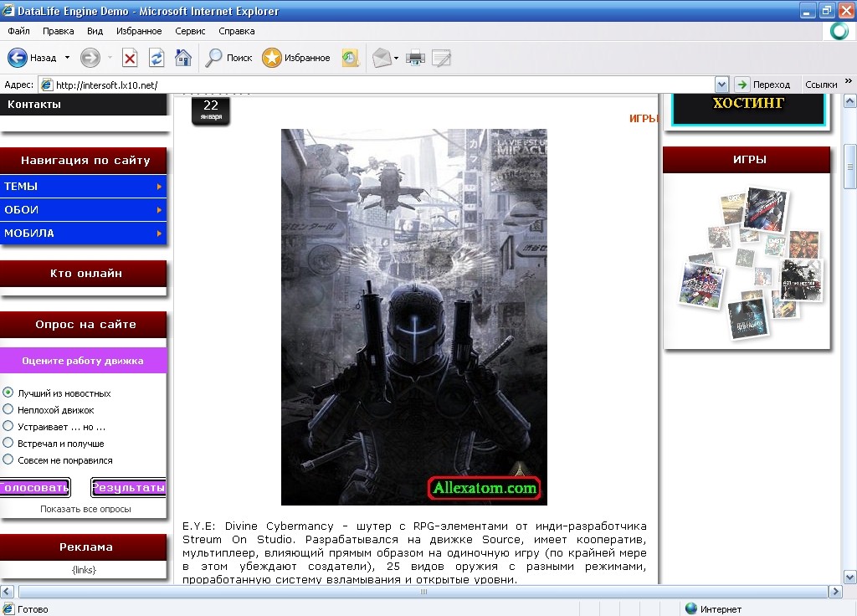Click the {links} placeholder text
Screen dimensions: 857x616
[x=85, y=570]
